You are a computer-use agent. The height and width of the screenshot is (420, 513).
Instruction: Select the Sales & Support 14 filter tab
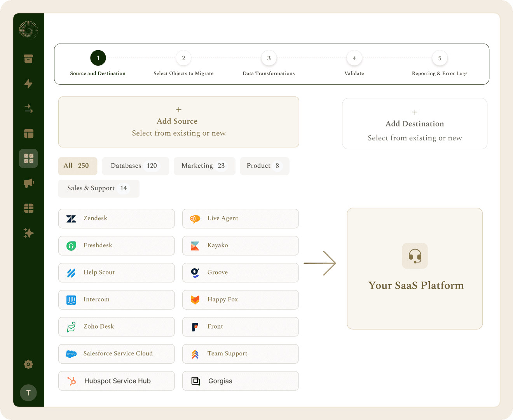point(99,189)
